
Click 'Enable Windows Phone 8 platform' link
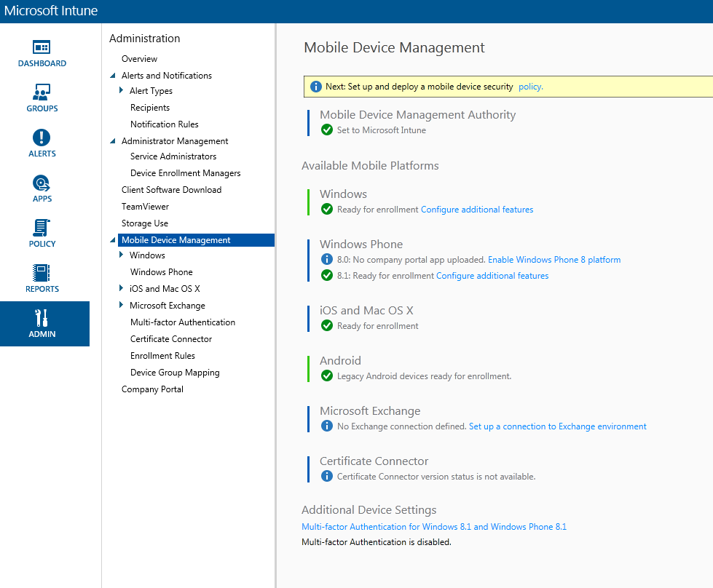click(554, 260)
